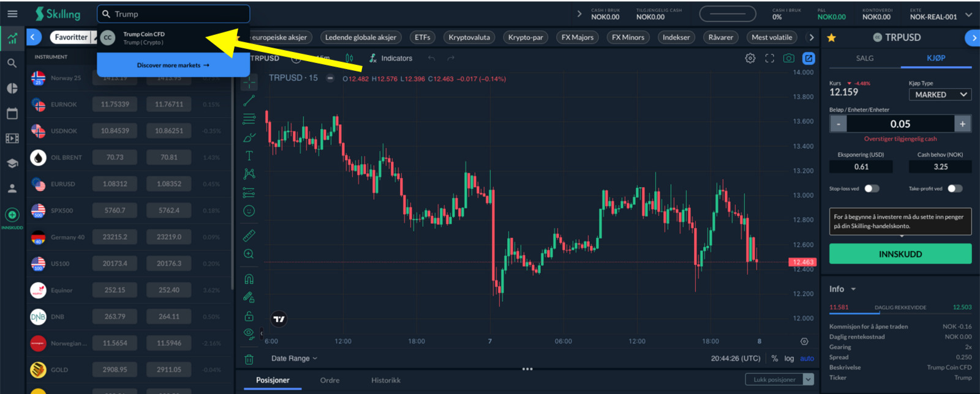The width and height of the screenshot is (980, 394).
Task: Select the horizontal lines Fibonacci tool
Action: tap(249, 119)
